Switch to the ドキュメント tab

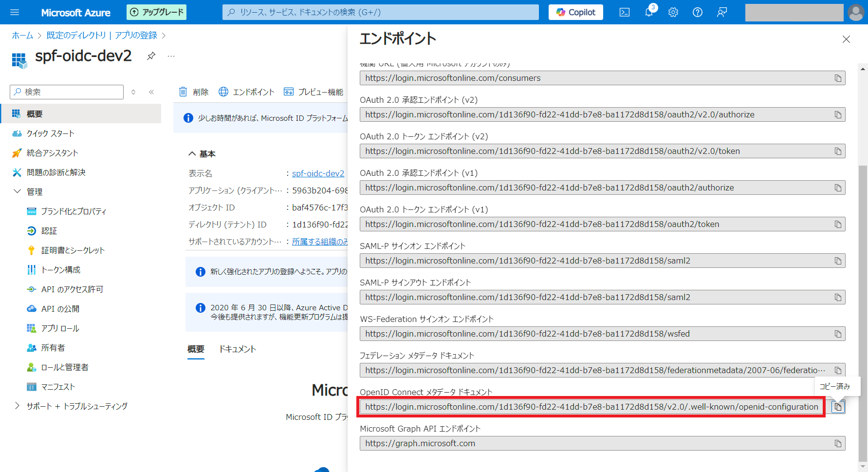(238, 349)
